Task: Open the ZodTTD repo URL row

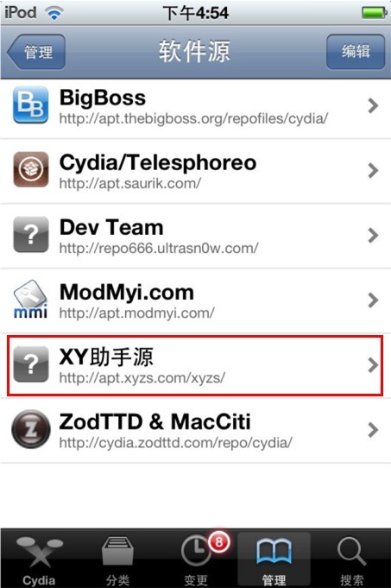Action: [195, 431]
